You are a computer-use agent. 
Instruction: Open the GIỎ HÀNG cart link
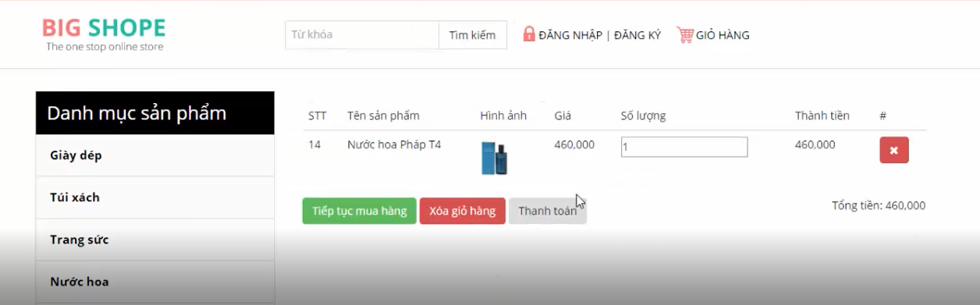click(x=723, y=35)
